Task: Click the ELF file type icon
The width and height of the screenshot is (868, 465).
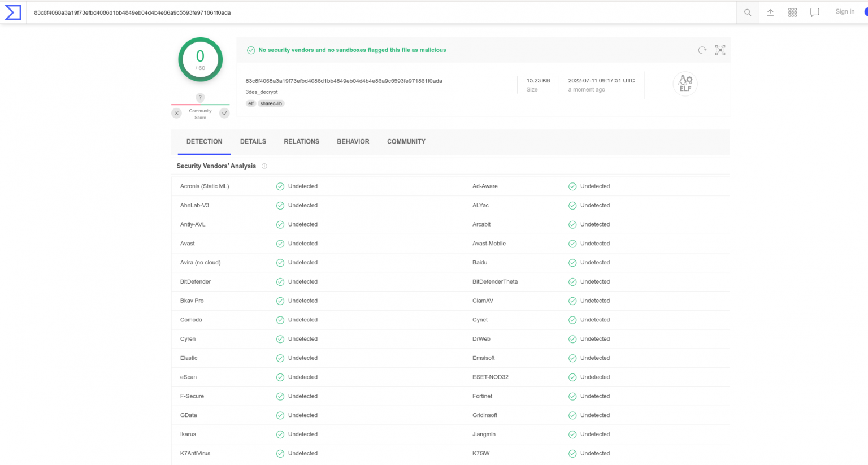Action: 685,84
